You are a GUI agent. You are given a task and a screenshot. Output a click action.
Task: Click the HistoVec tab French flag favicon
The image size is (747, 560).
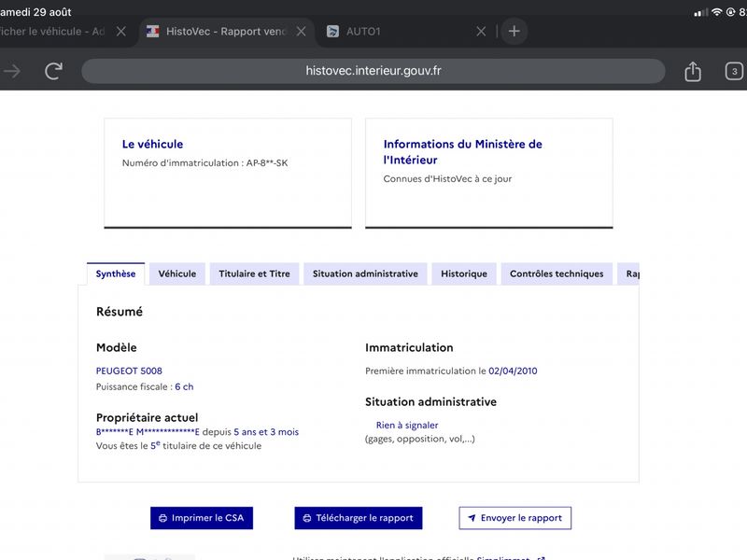pos(153,32)
